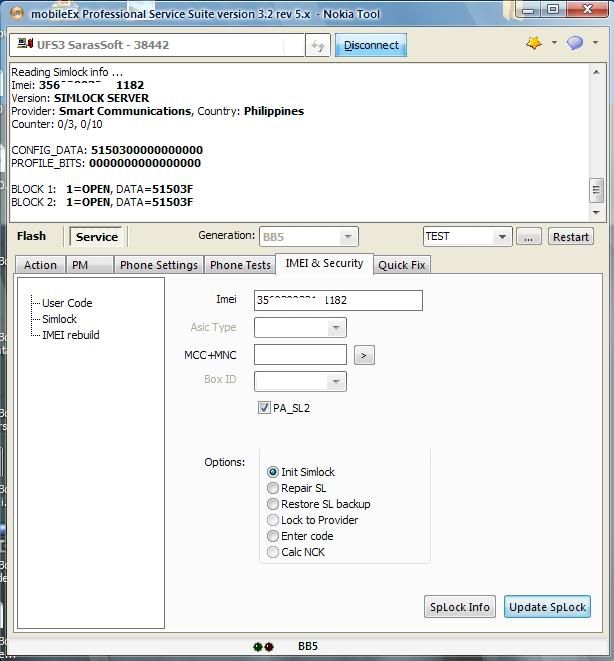Select Simlock in the tree

tap(59, 319)
